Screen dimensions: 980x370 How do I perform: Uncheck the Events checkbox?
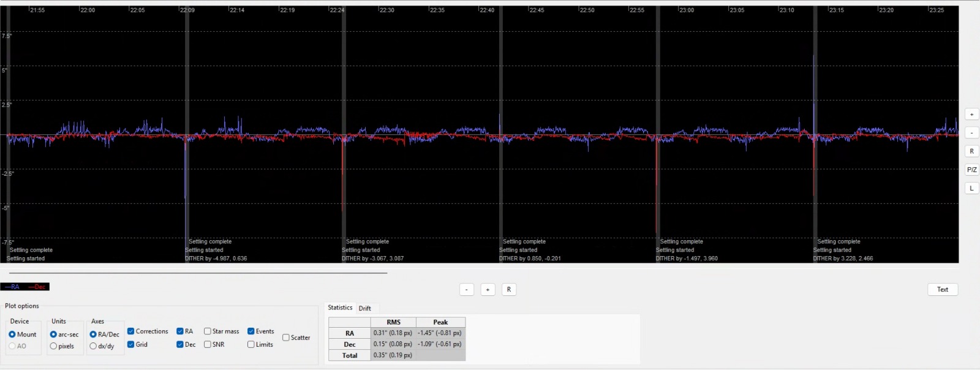pos(251,331)
